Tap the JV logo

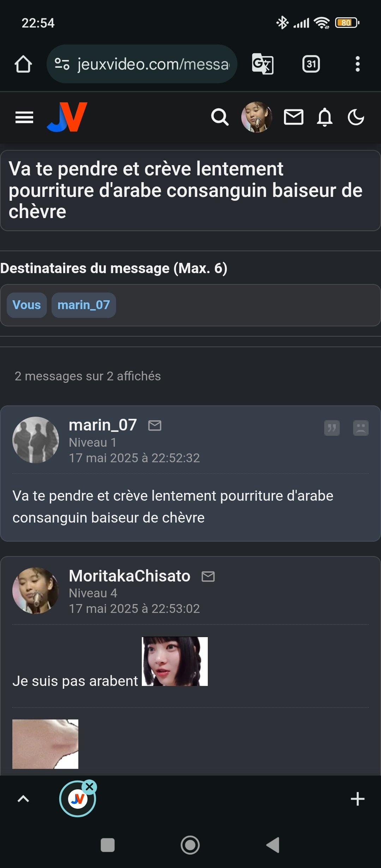(67, 117)
